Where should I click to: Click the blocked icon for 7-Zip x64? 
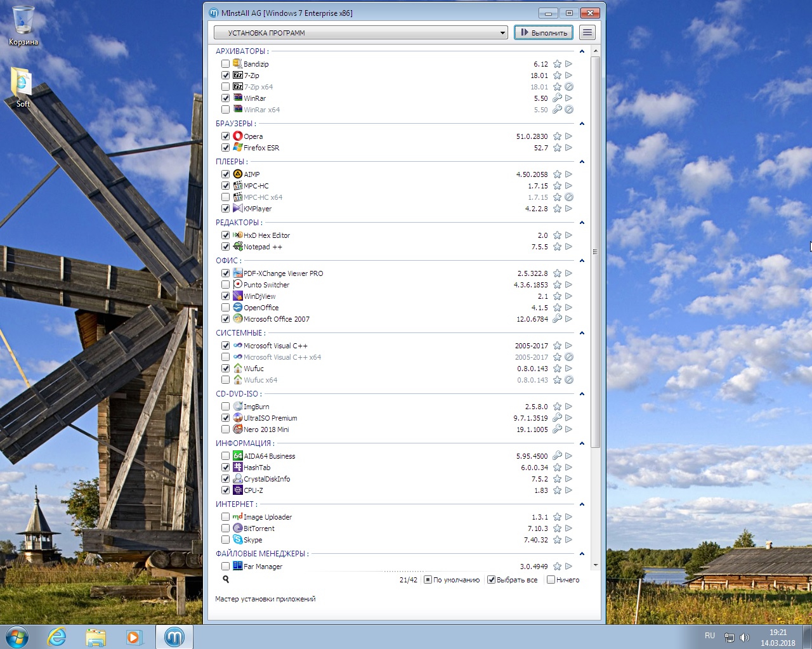click(569, 87)
